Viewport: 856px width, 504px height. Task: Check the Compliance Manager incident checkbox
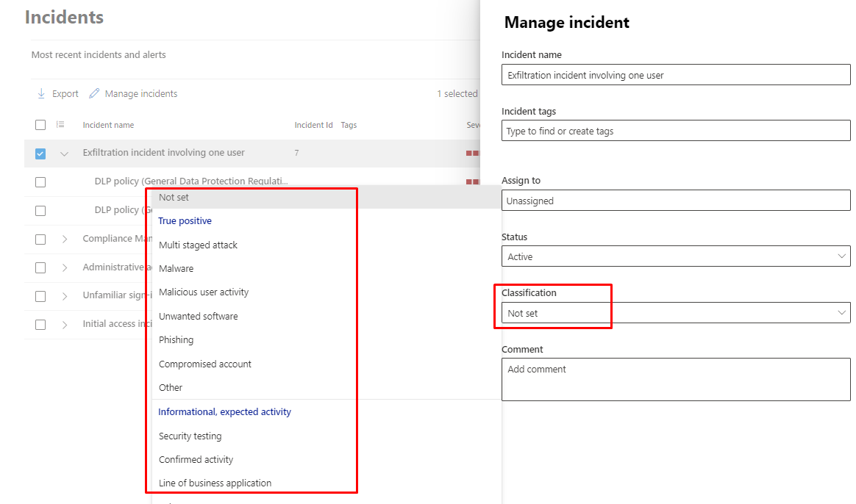click(x=40, y=240)
